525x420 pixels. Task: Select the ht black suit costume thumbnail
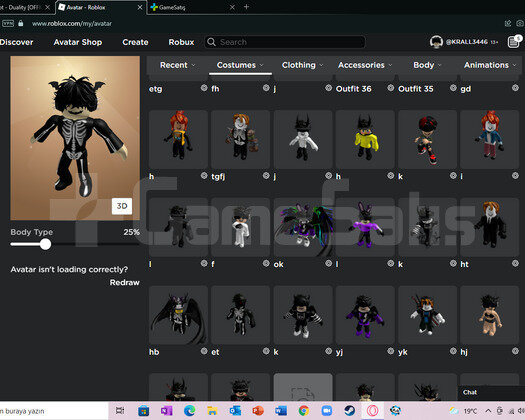490,227
